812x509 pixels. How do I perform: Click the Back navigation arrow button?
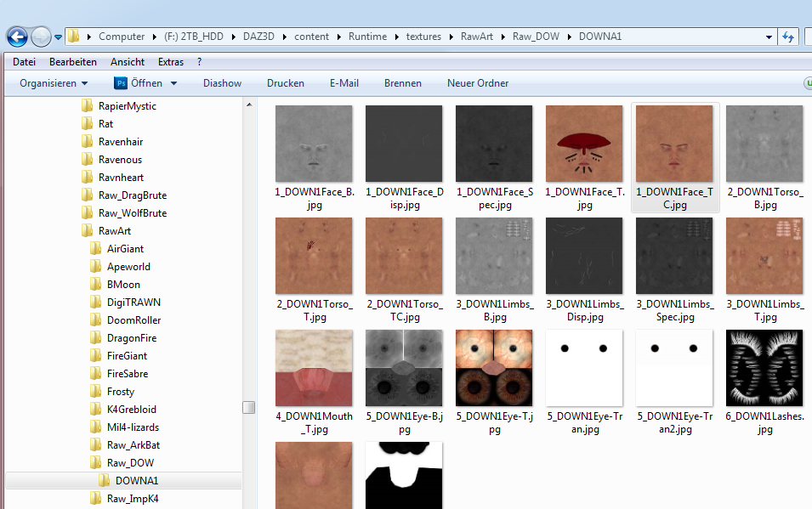tap(17, 37)
